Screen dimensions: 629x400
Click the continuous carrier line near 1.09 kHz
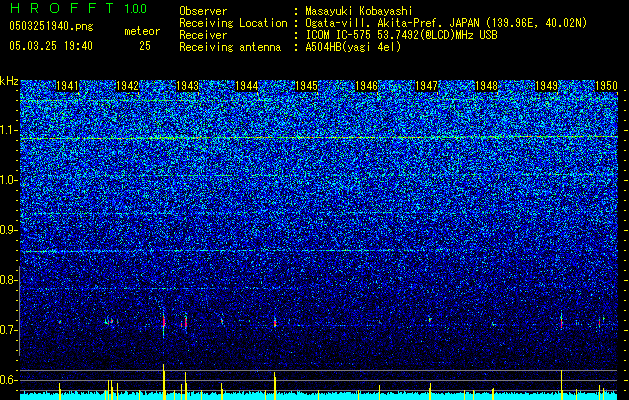point(319,138)
